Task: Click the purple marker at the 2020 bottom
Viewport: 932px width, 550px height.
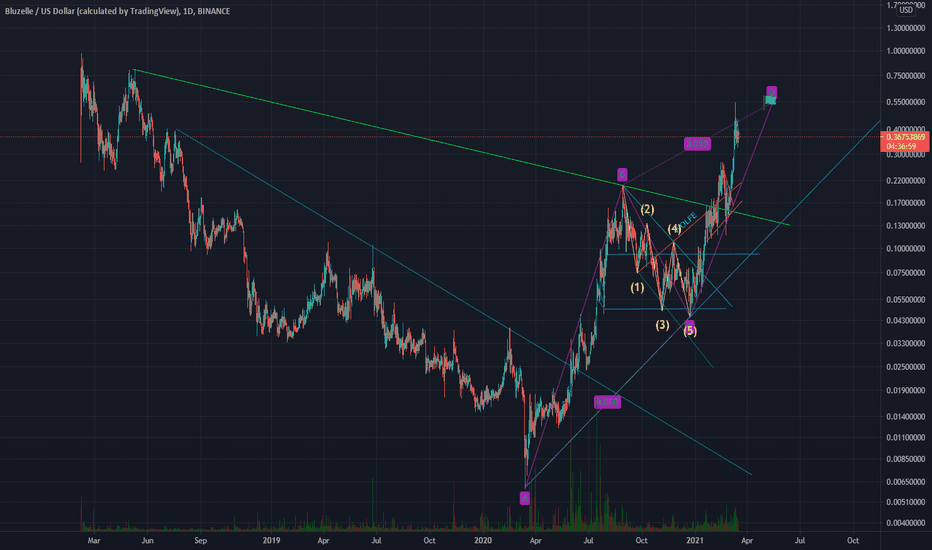Action: coord(524,498)
